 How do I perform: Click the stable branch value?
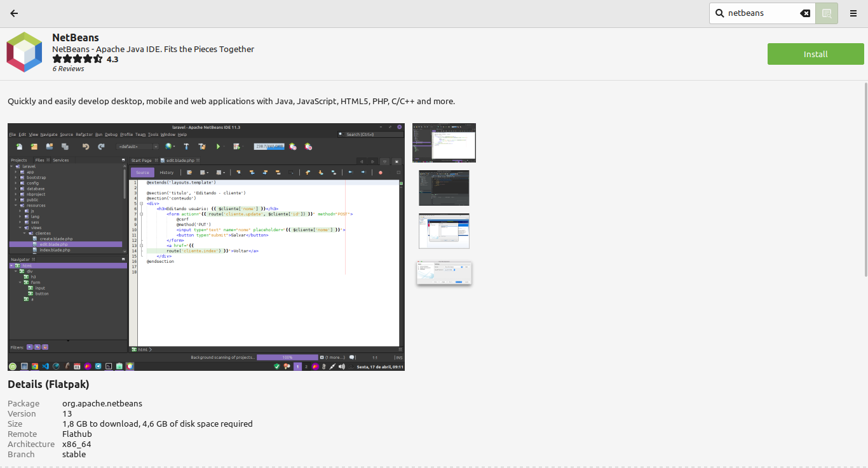tap(74, 455)
